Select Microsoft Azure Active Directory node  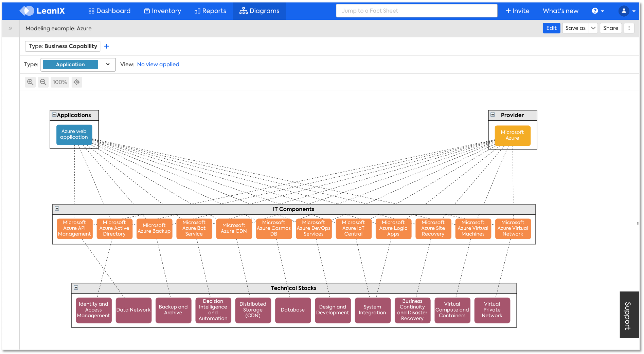[x=114, y=229]
